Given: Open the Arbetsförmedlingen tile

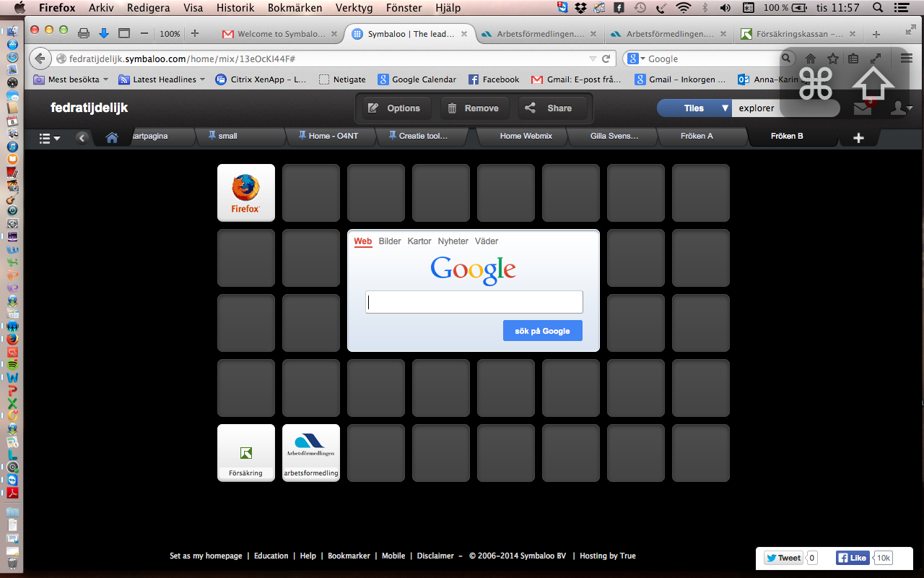Looking at the screenshot, I should (310, 452).
